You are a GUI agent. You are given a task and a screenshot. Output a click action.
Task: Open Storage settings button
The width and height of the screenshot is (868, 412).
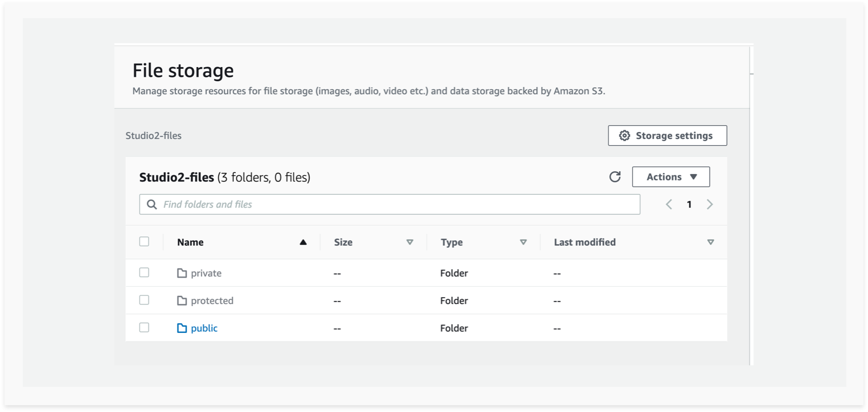point(668,135)
